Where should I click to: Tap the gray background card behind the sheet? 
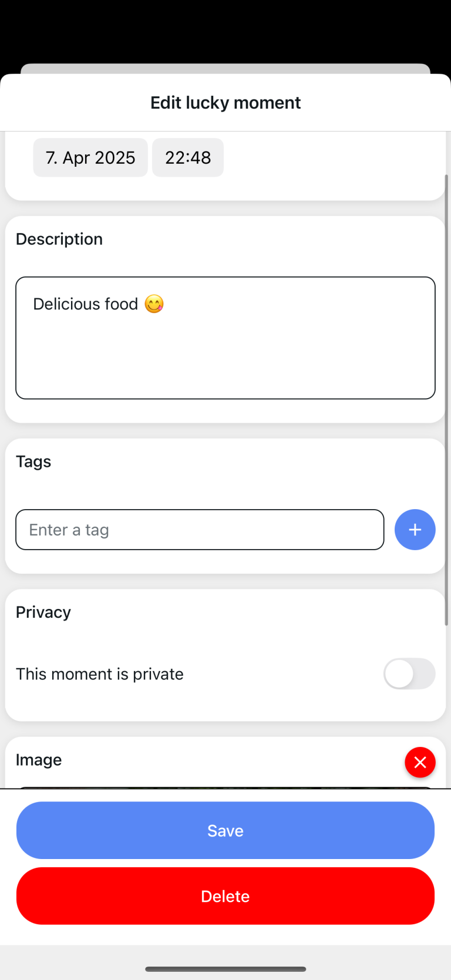(225, 68)
